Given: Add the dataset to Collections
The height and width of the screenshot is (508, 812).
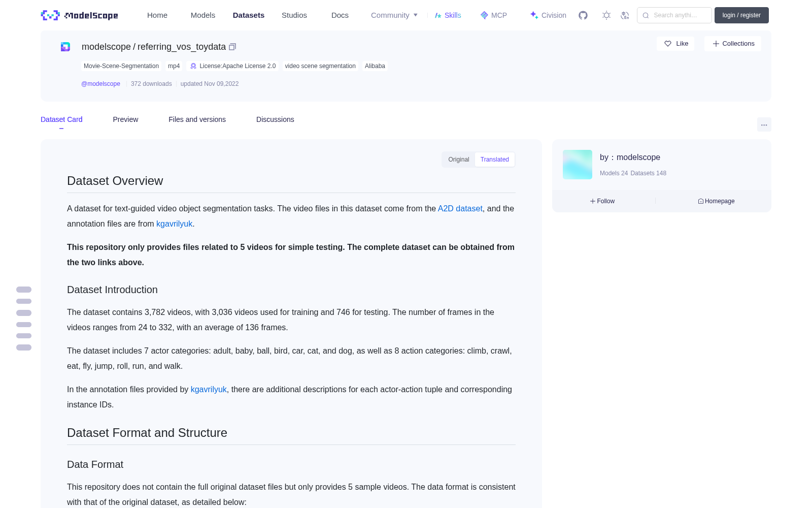Looking at the screenshot, I should [x=733, y=44].
